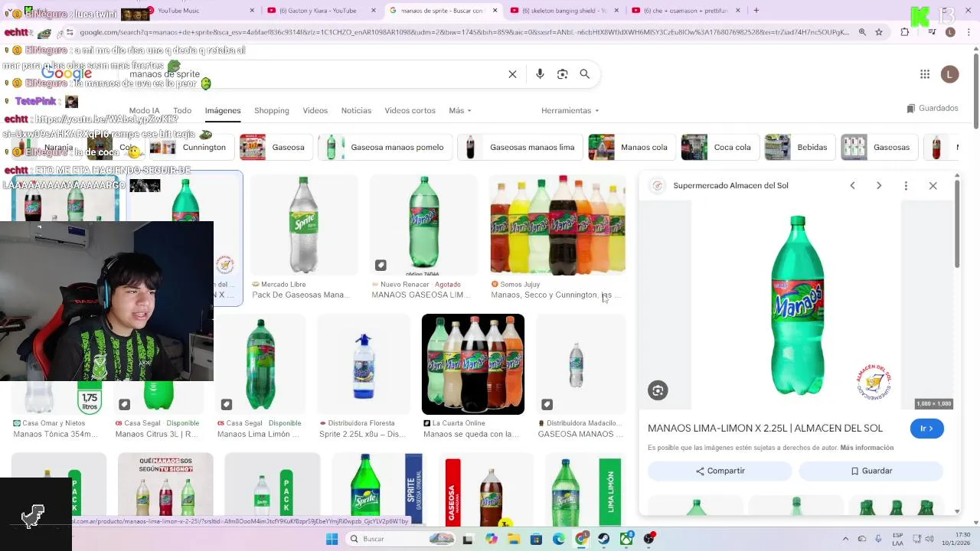The width and height of the screenshot is (980, 551).
Task: Go to previous image in preview panel
Action: click(x=852, y=185)
